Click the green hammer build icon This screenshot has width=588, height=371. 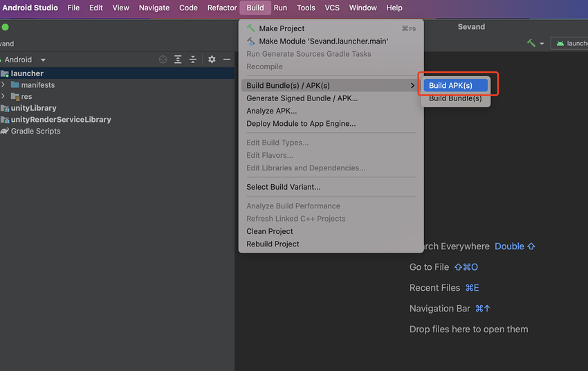531,43
